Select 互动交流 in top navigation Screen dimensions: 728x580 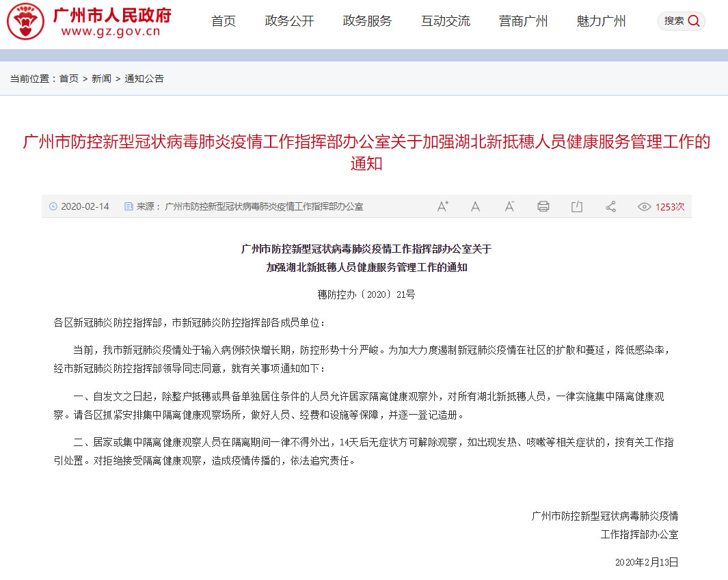coord(446,21)
